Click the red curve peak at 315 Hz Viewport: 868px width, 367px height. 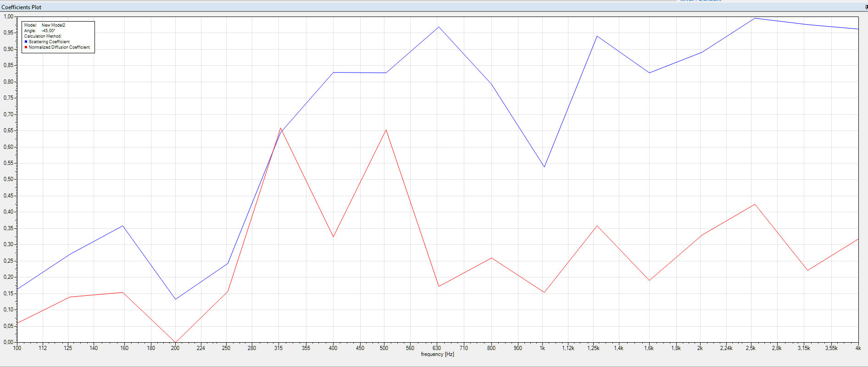(x=280, y=128)
